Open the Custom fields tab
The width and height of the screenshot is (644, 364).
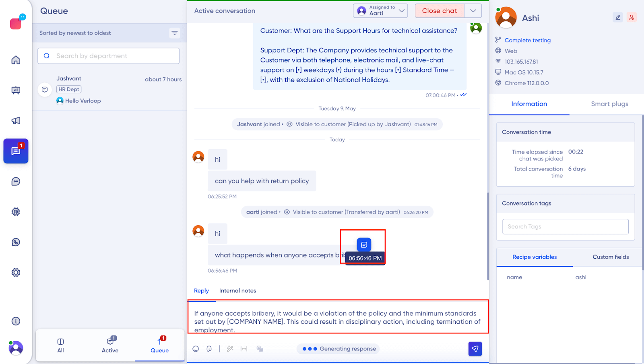coord(610,257)
